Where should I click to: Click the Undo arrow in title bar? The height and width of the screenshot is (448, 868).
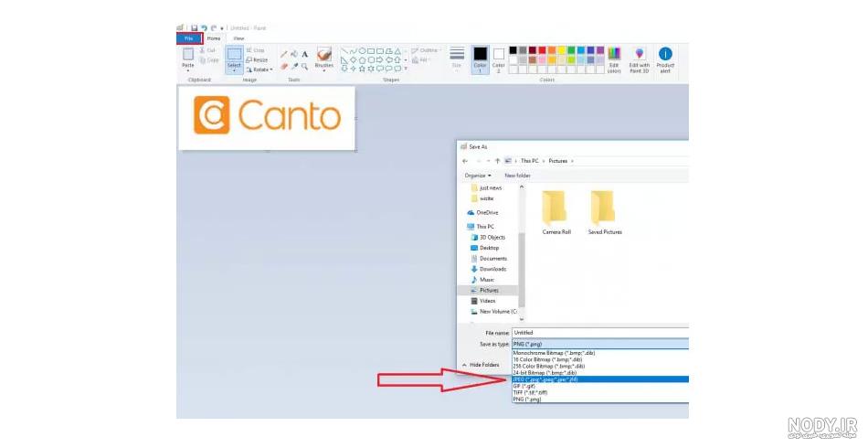(204, 27)
